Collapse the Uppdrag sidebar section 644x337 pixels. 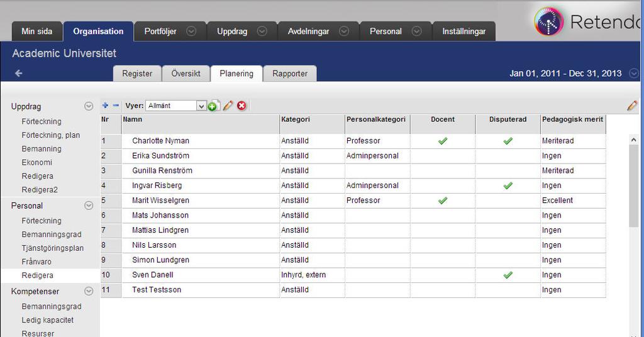pyautogui.click(x=89, y=106)
